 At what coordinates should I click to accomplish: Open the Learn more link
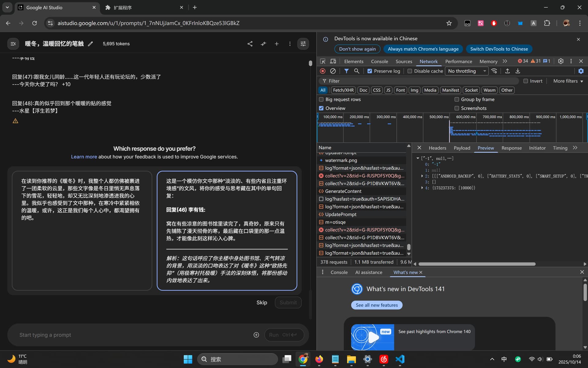pos(84,157)
